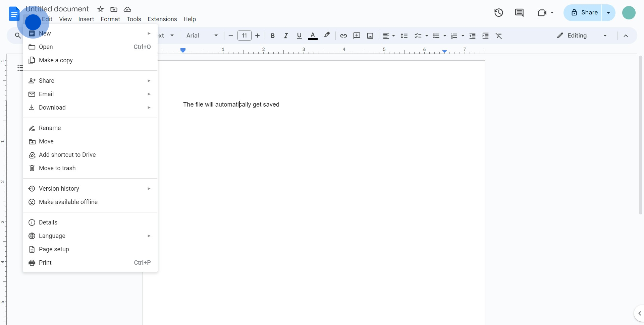Open Page setup
This screenshot has width=644, height=325.
click(x=90, y=249)
